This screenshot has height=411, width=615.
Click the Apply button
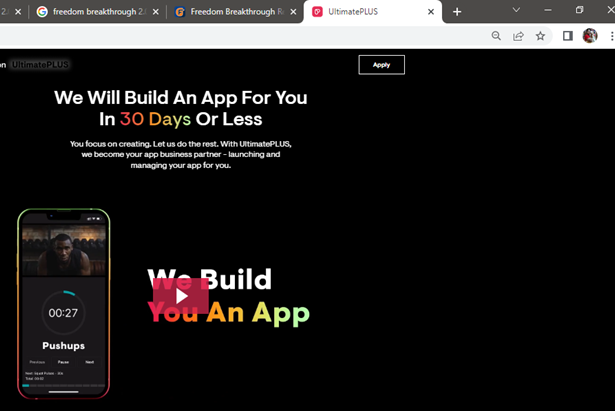381,65
